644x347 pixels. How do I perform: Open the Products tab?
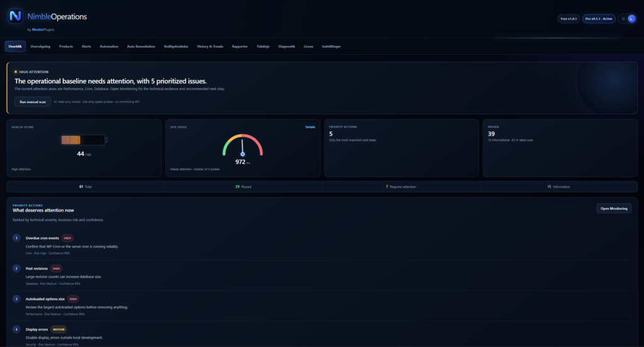(65, 47)
